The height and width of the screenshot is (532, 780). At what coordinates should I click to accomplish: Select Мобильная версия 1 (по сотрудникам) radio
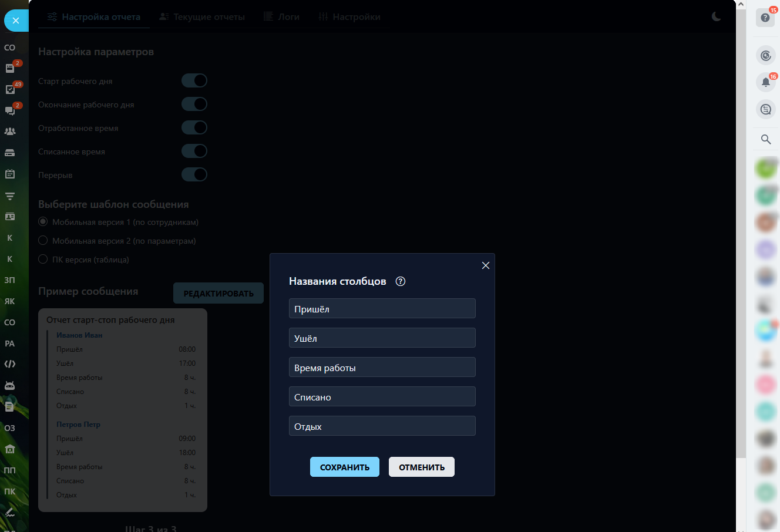[x=43, y=222]
